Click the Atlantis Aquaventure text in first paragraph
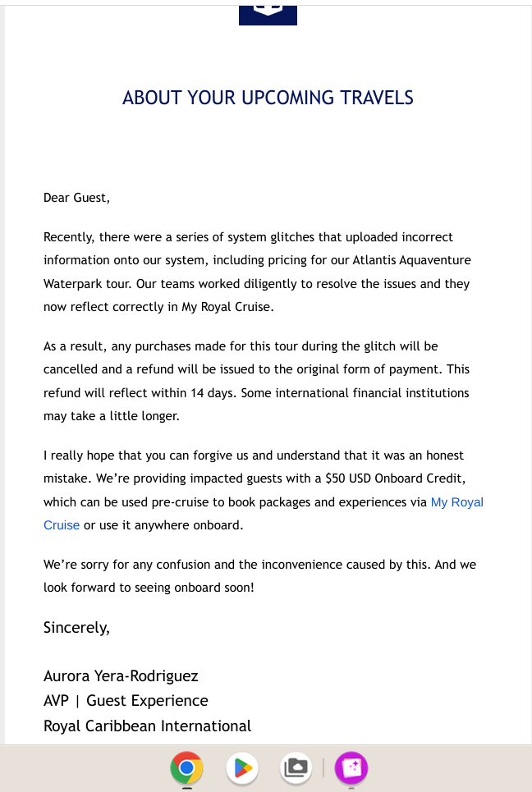The height and width of the screenshot is (792, 532). (411, 260)
